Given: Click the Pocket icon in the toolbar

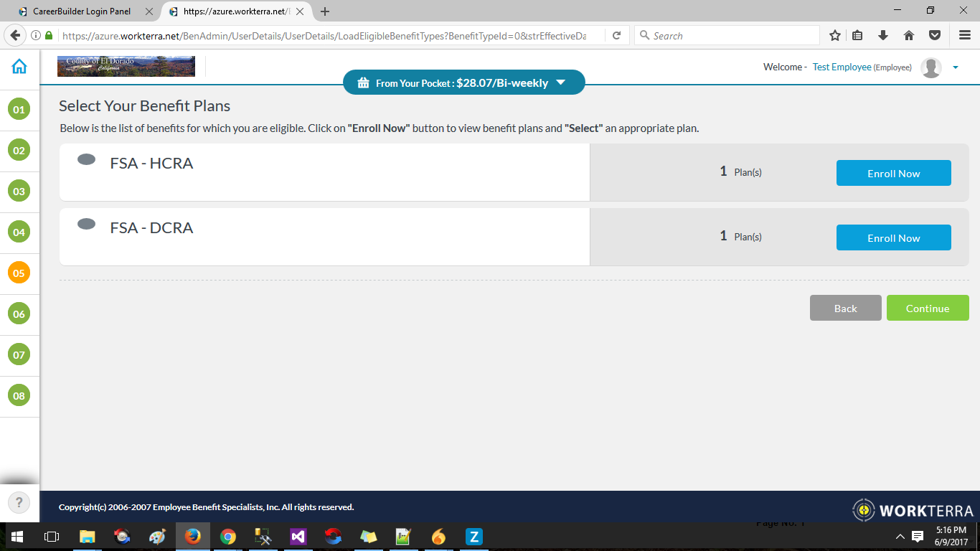Looking at the screenshot, I should point(935,36).
